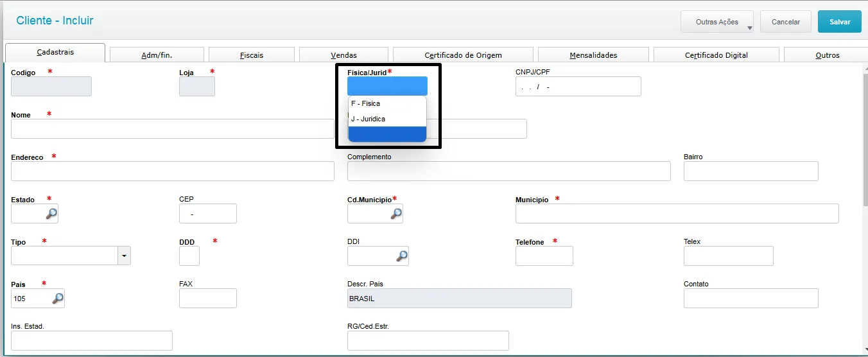Image resolution: width=868 pixels, height=357 pixels.
Task: Open lookup for Cd.Municipio magnifier icon
Action: (x=396, y=213)
